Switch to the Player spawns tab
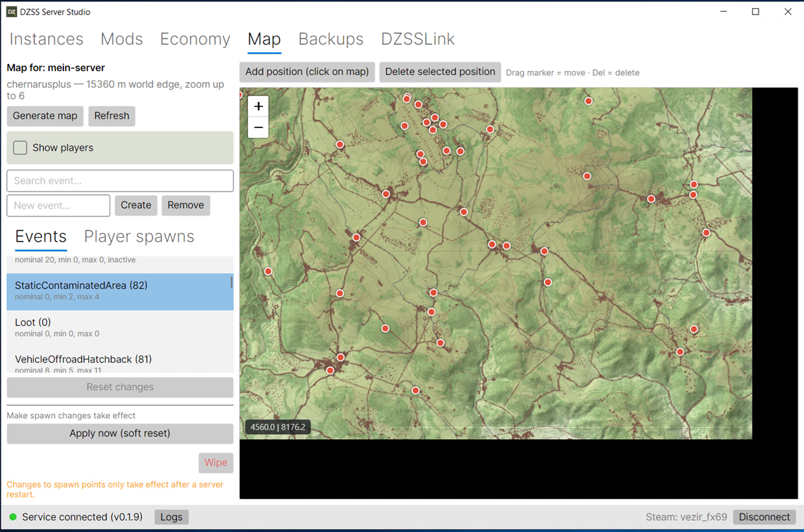Screen dimensions: 804x532 click(139, 236)
